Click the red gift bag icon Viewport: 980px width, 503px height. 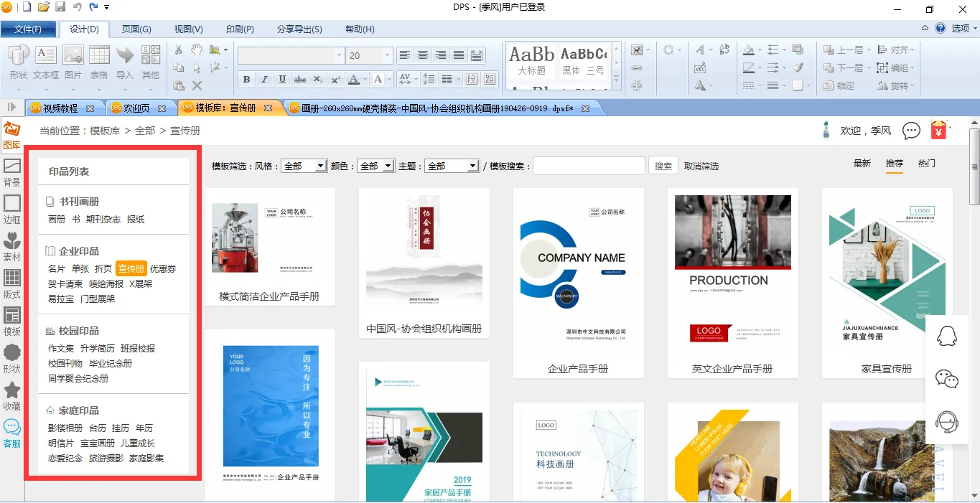coord(938,130)
